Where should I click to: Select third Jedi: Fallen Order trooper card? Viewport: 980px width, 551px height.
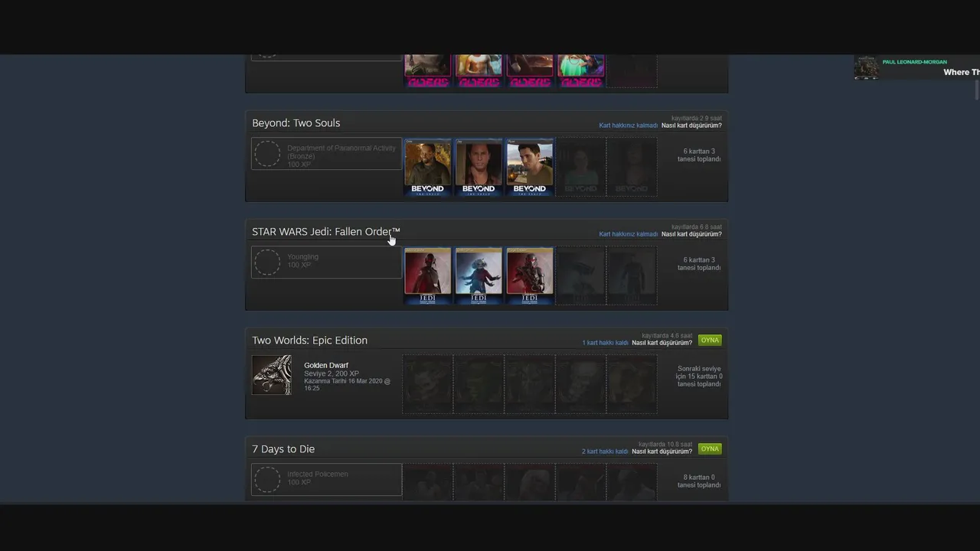point(530,276)
